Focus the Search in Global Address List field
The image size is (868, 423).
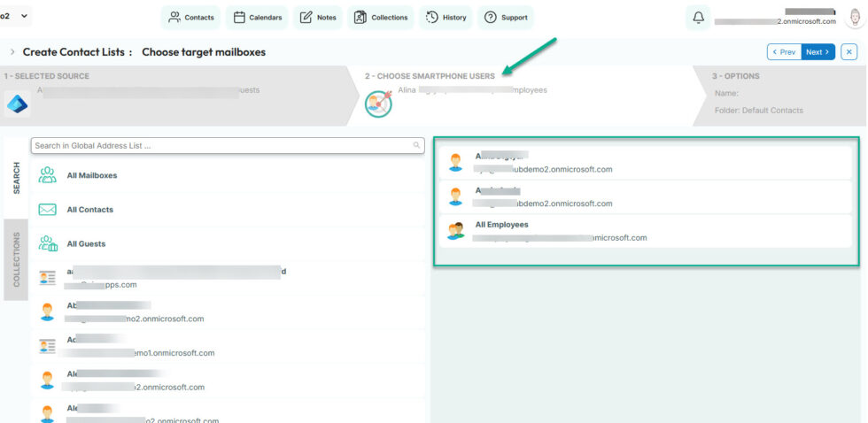[221, 145]
